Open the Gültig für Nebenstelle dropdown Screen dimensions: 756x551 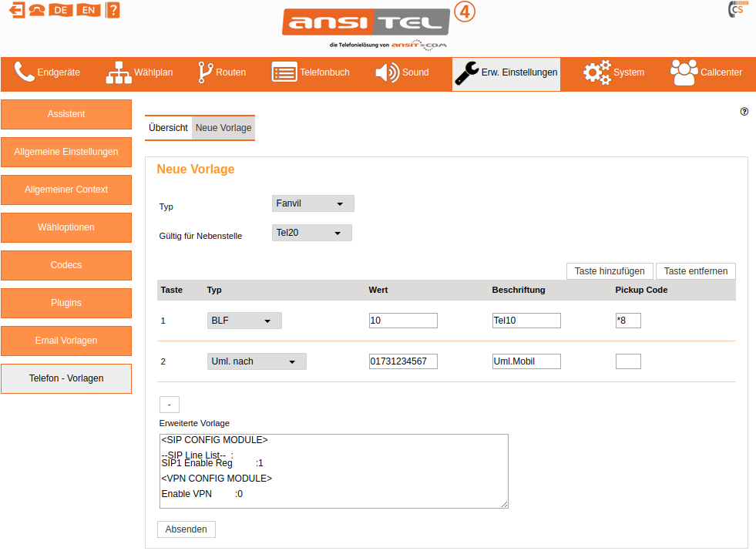[x=312, y=233]
